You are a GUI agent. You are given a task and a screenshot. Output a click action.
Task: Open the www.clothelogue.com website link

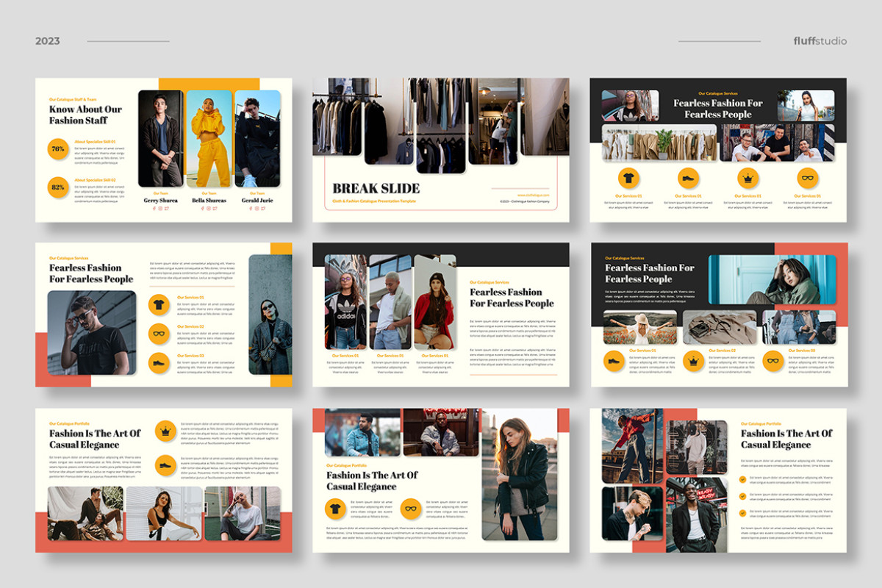click(534, 196)
